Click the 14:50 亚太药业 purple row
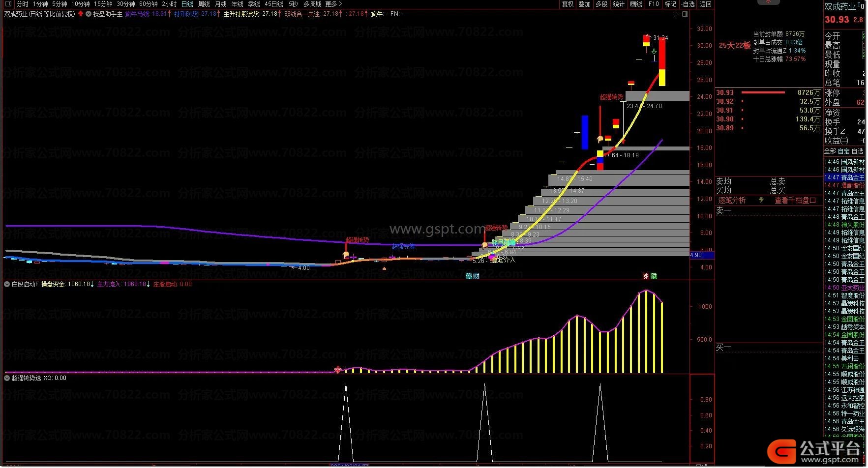868x468 pixels. click(x=844, y=288)
